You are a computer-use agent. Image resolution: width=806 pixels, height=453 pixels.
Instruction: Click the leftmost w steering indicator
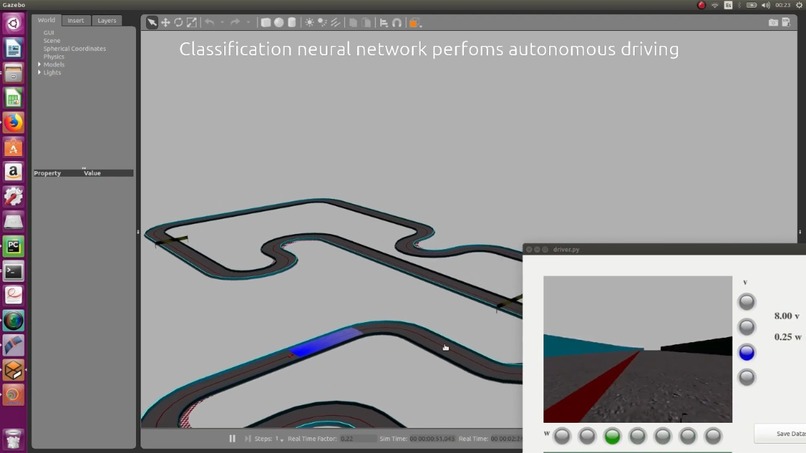click(562, 436)
